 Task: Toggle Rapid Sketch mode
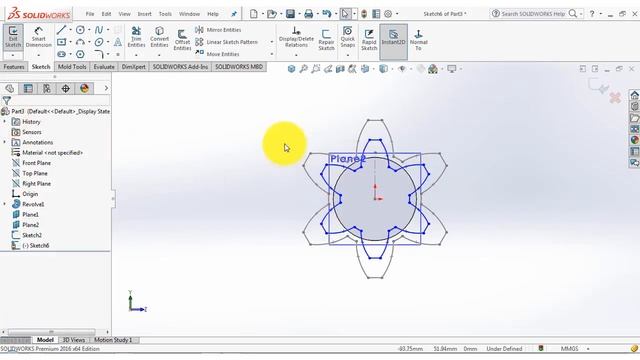(369, 40)
